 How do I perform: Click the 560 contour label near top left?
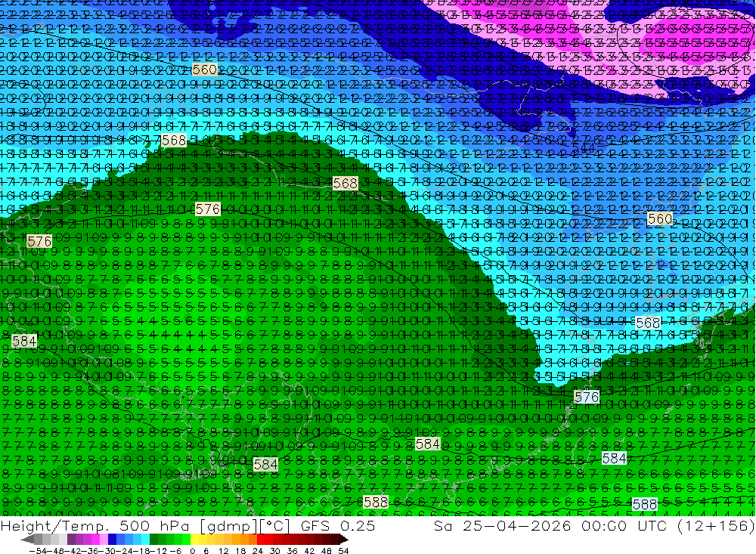tap(204, 70)
